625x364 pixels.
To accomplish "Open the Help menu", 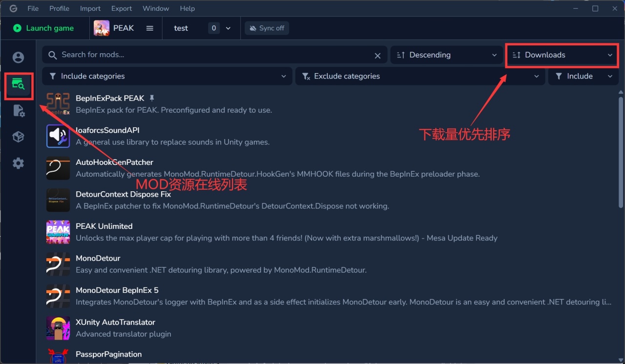I will tap(187, 8).
